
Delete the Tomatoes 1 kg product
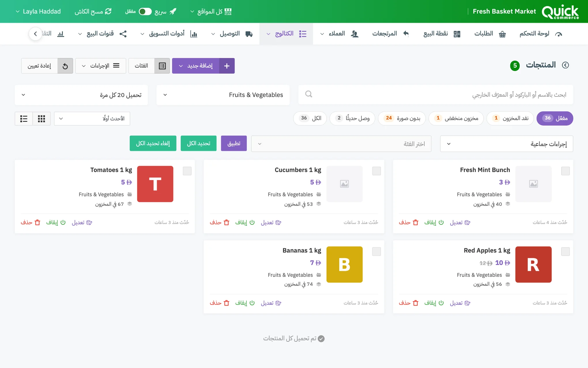click(30, 222)
